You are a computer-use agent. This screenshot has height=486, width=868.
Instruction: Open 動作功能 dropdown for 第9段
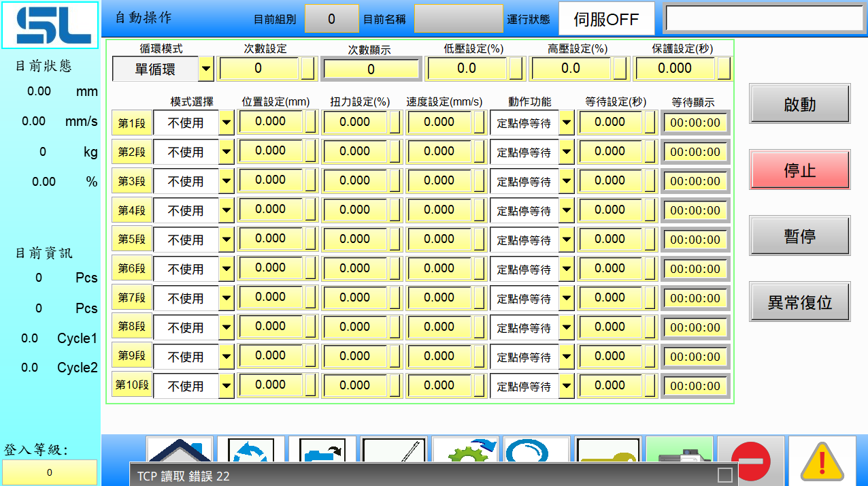567,357
